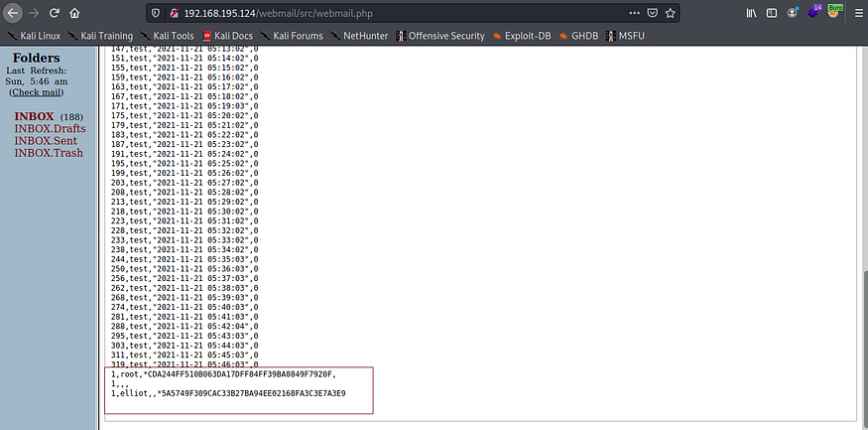Viewport: 868px width, 430px height.
Task: Open the Kali Tools bookmark
Action: point(168,36)
